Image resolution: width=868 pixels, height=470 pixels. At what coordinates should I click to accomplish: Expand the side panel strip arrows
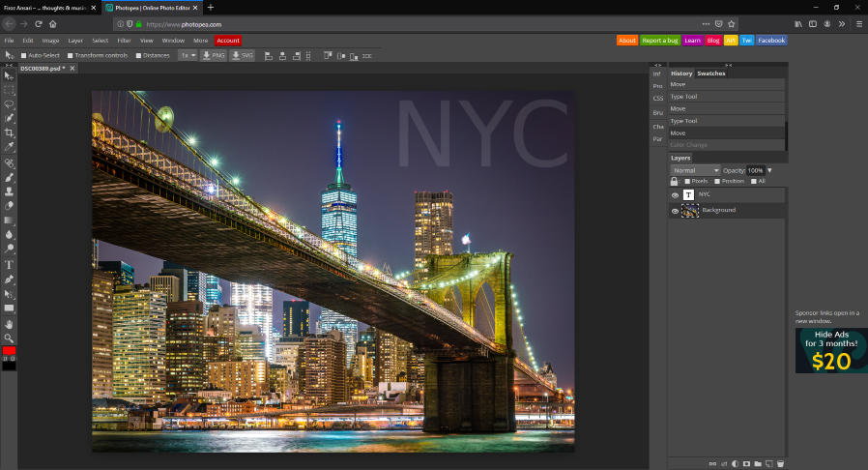[x=657, y=66]
